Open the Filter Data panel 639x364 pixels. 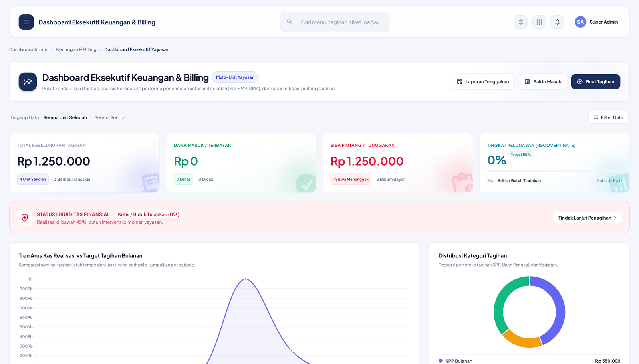pyautogui.click(x=608, y=117)
